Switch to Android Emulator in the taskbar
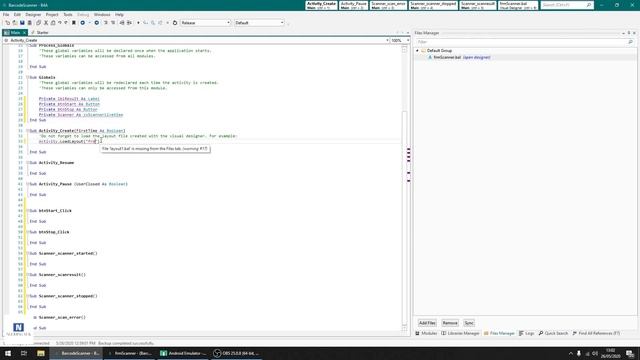 184,353
